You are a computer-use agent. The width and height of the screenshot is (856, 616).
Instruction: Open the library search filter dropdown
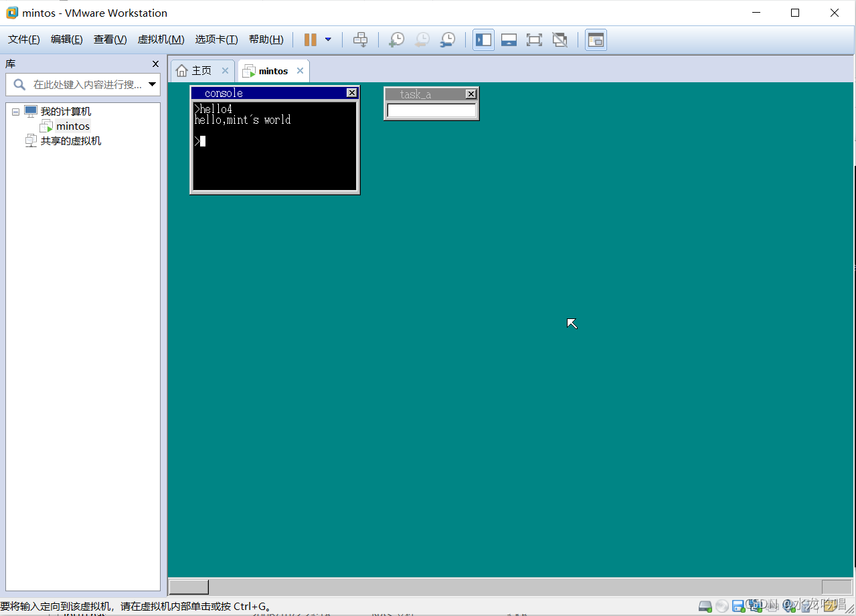click(x=153, y=84)
